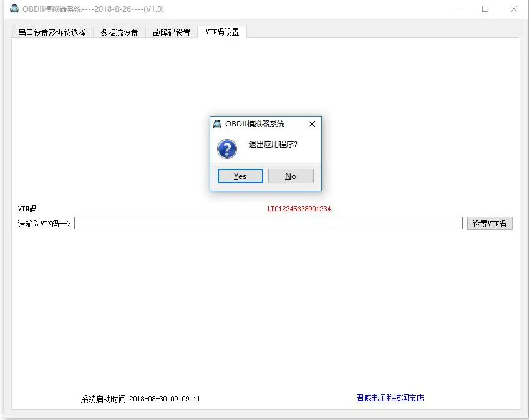Click the 退出应用程序? message text

point(273,145)
